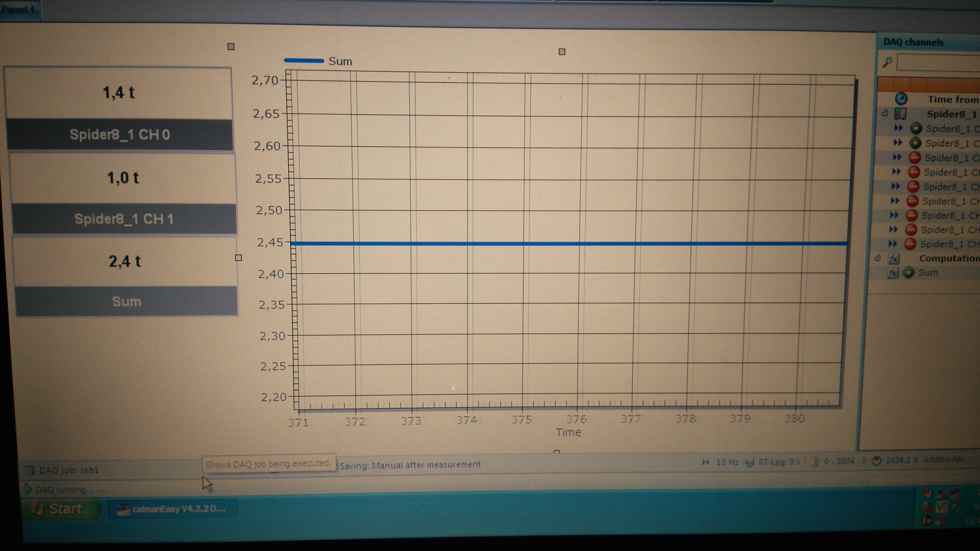Click the Windows flag logo on Start

tap(37, 509)
